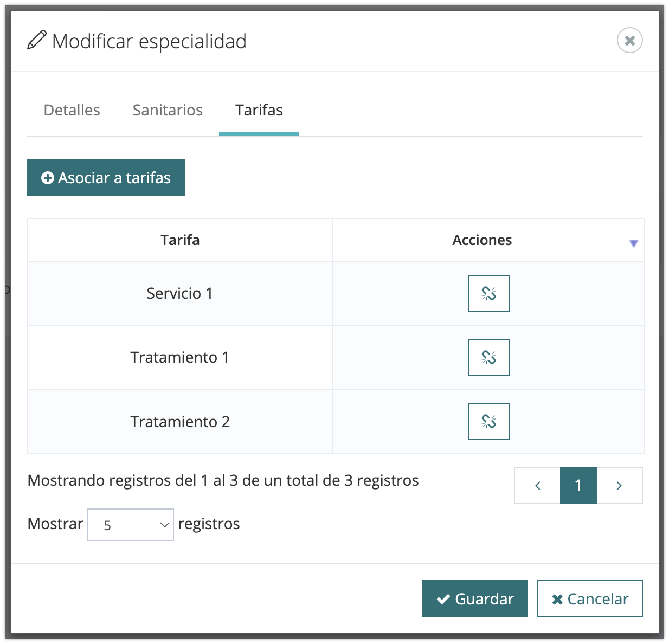Viewport: 669px width, 644px height.
Task: Click the Tratamiento 1 table cell
Action: tap(180, 357)
